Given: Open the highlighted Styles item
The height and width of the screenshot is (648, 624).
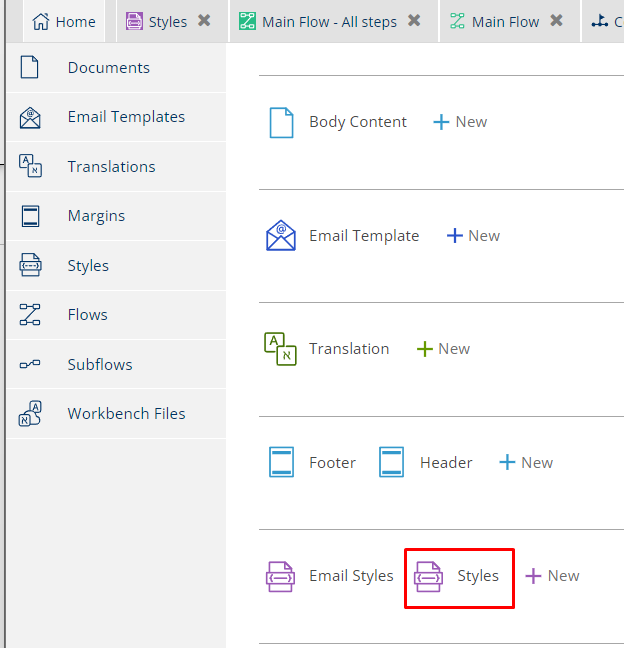Looking at the screenshot, I should (x=459, y=576).
